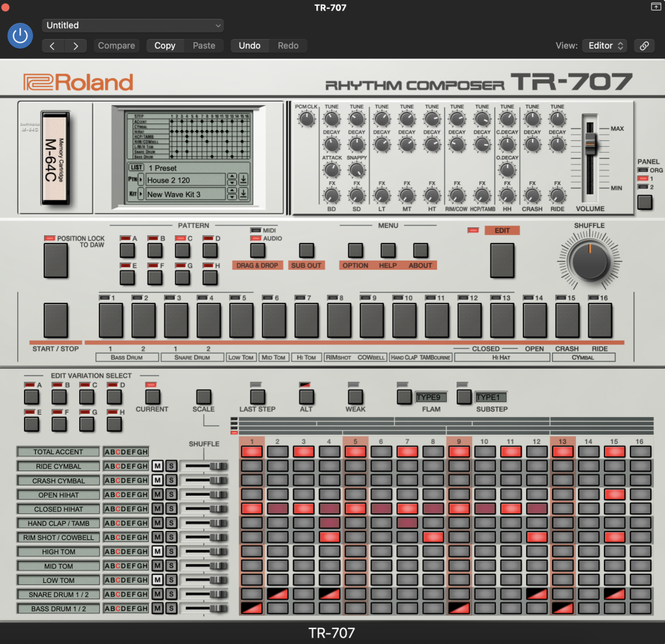Click the Scale button

(203, 397)
